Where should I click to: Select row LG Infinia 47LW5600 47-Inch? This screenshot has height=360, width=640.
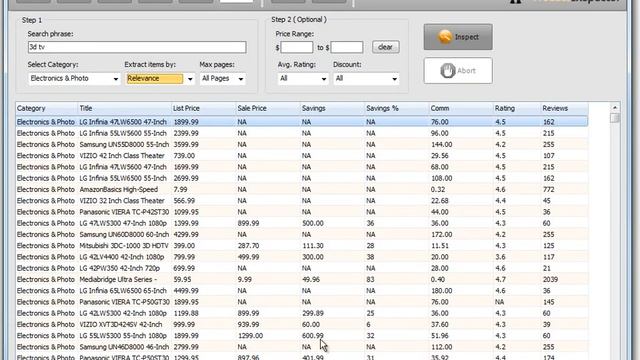[302, 167]
